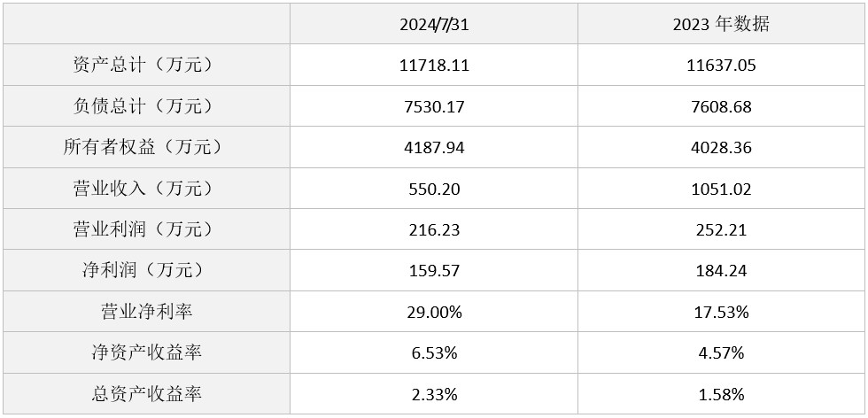Select the 159.57 net profit cell
Screen dimensions: 868x418
coord(434,270)
